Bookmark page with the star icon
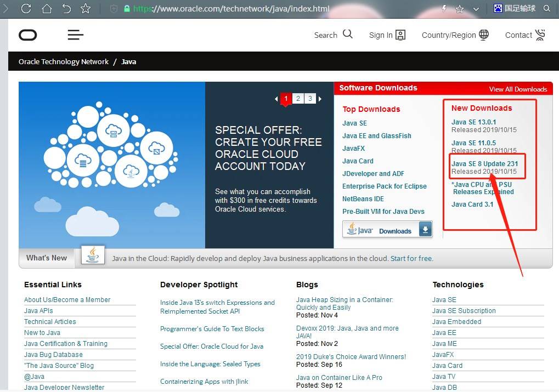Image resolution: width=559 pixels, height=392 pixels. [86, 9]
